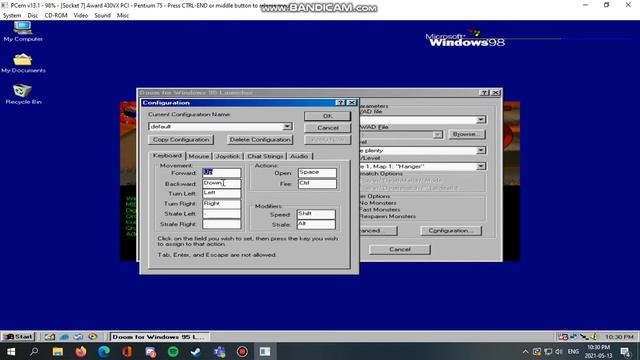Image resolution: width=640 pixels, height=360 pixels.
Task: Click Cancel in the Doom Launcher window
Action: (400, 249)
